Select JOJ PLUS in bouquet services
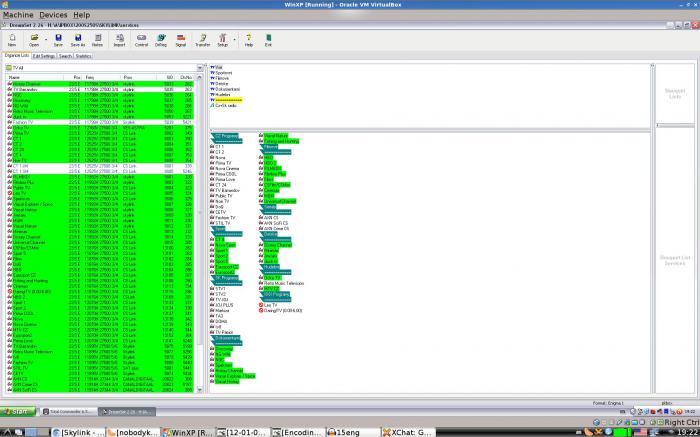The width and height of the screenshot is (700, 437). pos(224,305)
